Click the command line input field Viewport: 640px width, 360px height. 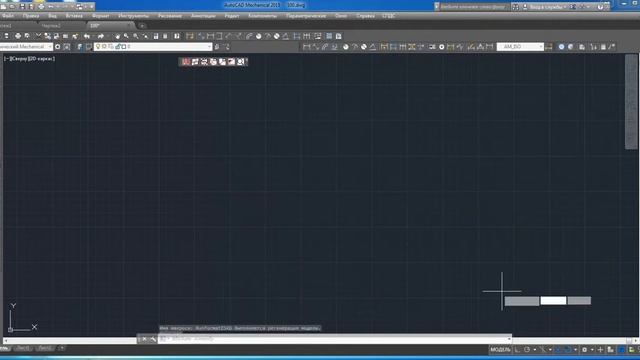tap(335, 339)
